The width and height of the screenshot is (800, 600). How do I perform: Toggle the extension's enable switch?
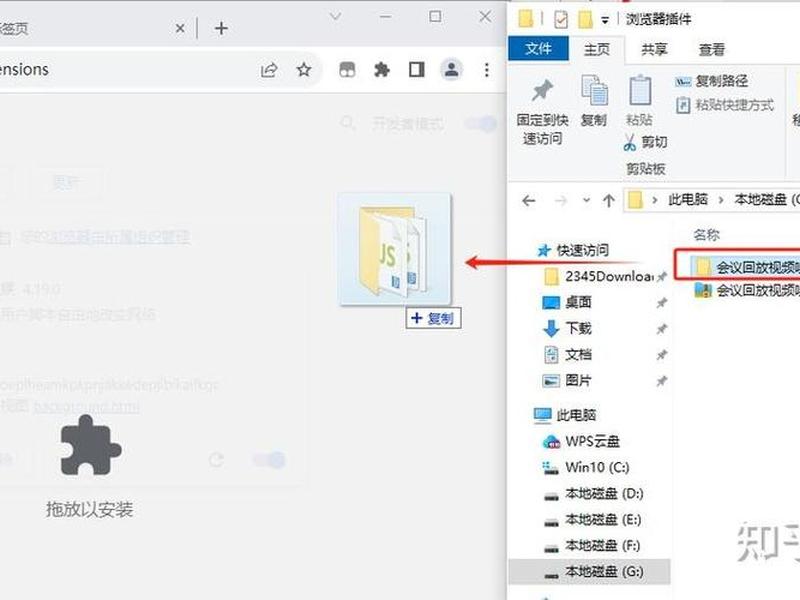tap(269, 460)
